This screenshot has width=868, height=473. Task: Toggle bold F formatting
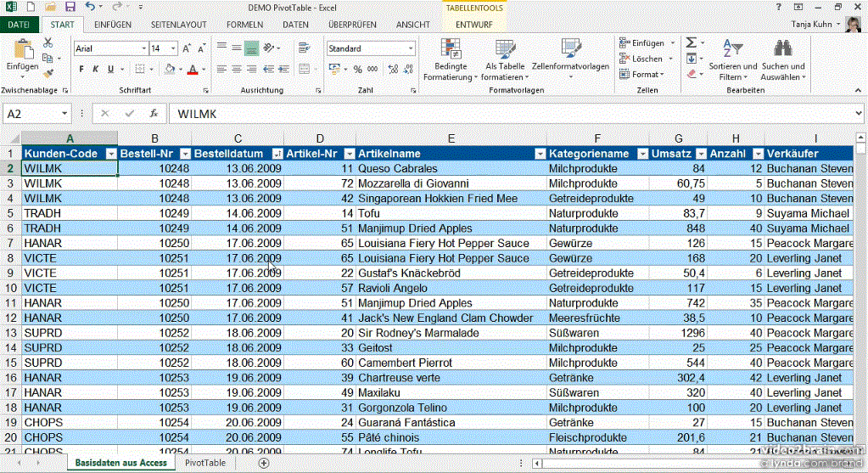[x=81, y=70]
